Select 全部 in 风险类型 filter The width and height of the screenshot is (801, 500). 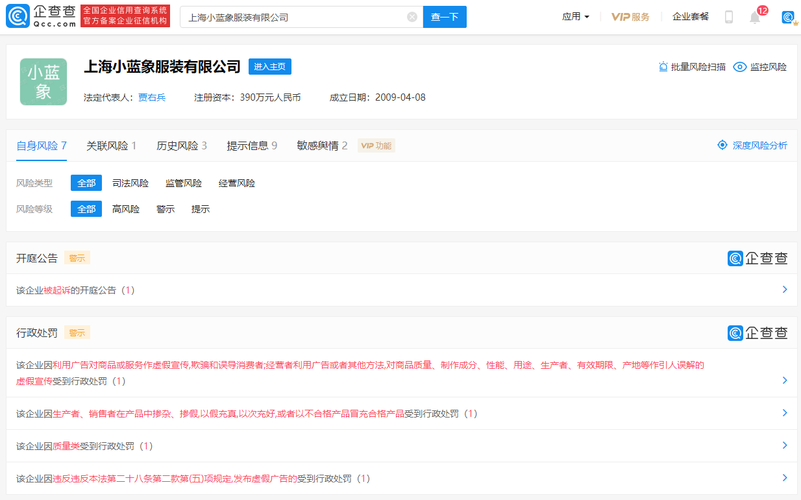tap(86, 183)
